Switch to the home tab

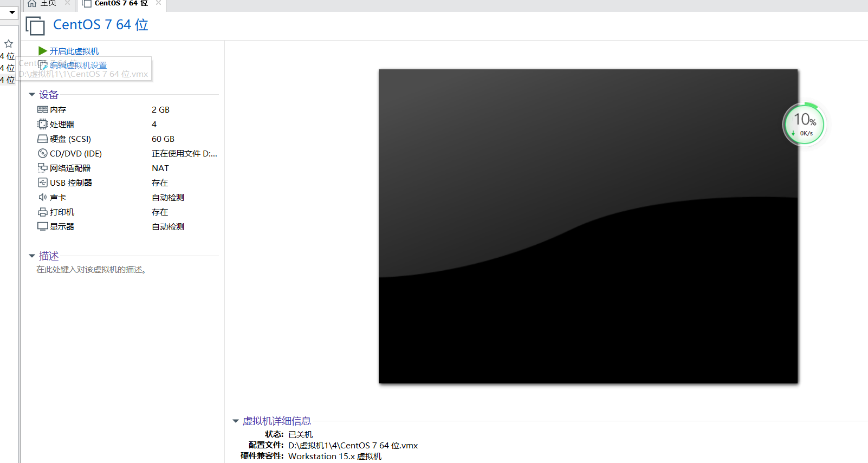[49, 3]
